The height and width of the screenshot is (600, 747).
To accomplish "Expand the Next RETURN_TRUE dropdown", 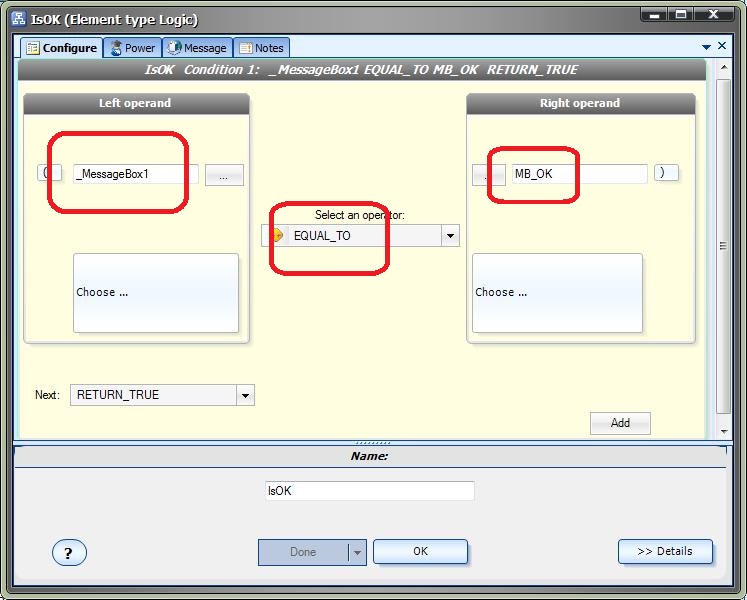I will [x=245, y=395].
